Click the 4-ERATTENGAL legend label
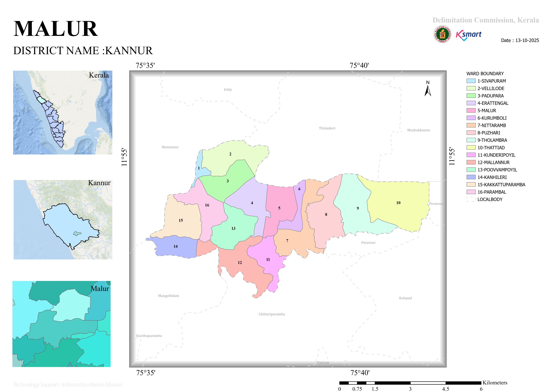This screenshot has height=392, width=555. (x=493, y=103)
